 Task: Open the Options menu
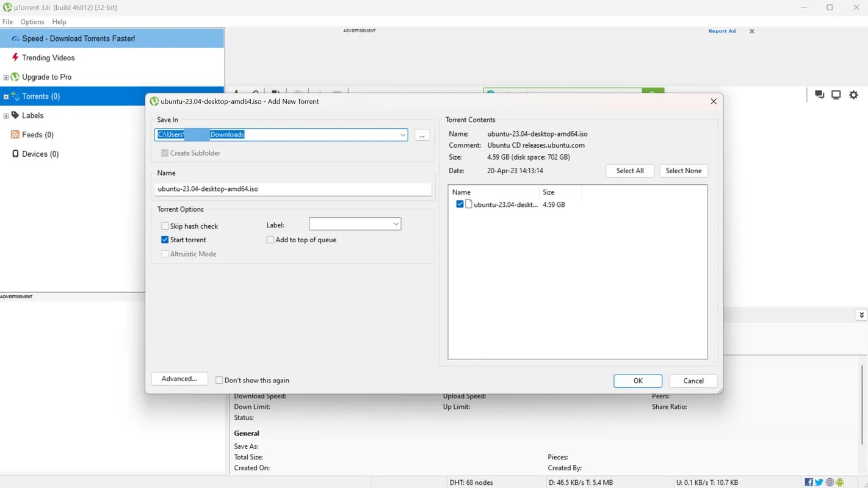coord(32,21)
